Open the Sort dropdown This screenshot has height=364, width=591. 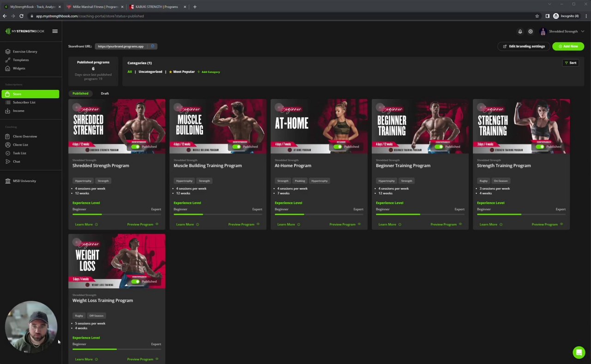pos(571,63)
